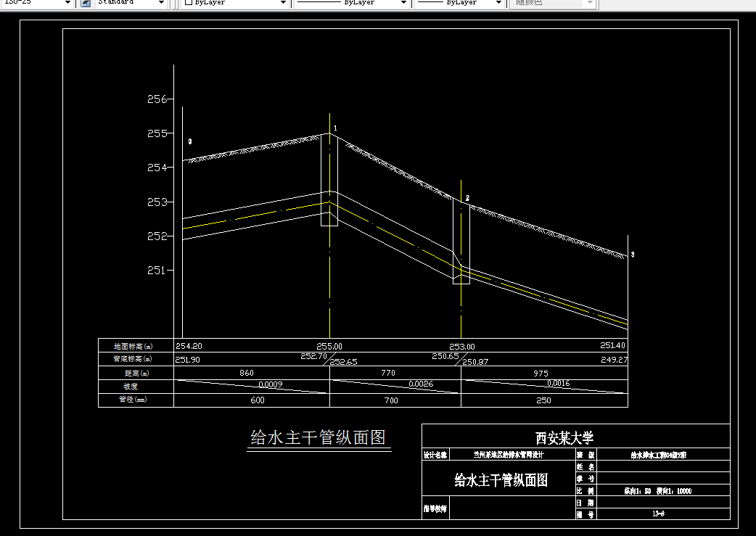Select the 设计名称 label cell
756x536 pixels.
[x=435, y=455]
